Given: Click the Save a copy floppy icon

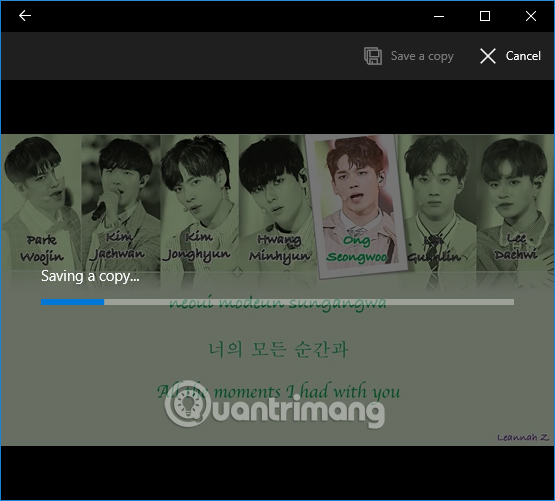Looking at the screenshot, I should 373,56.
